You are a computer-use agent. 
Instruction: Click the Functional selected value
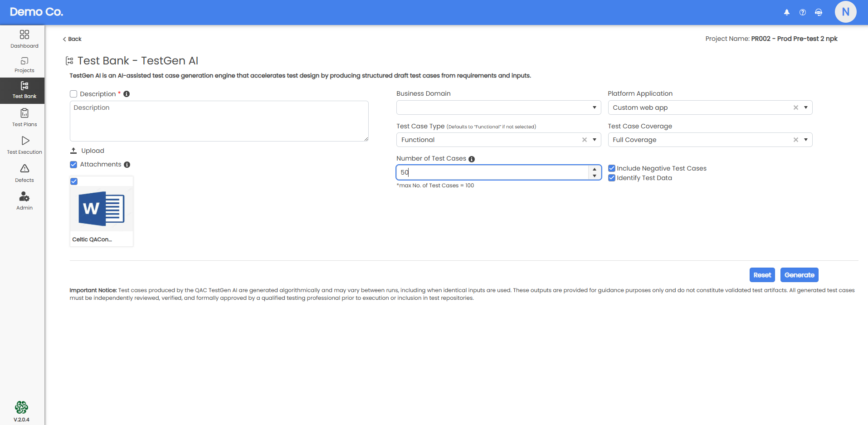tap(418, 140)
